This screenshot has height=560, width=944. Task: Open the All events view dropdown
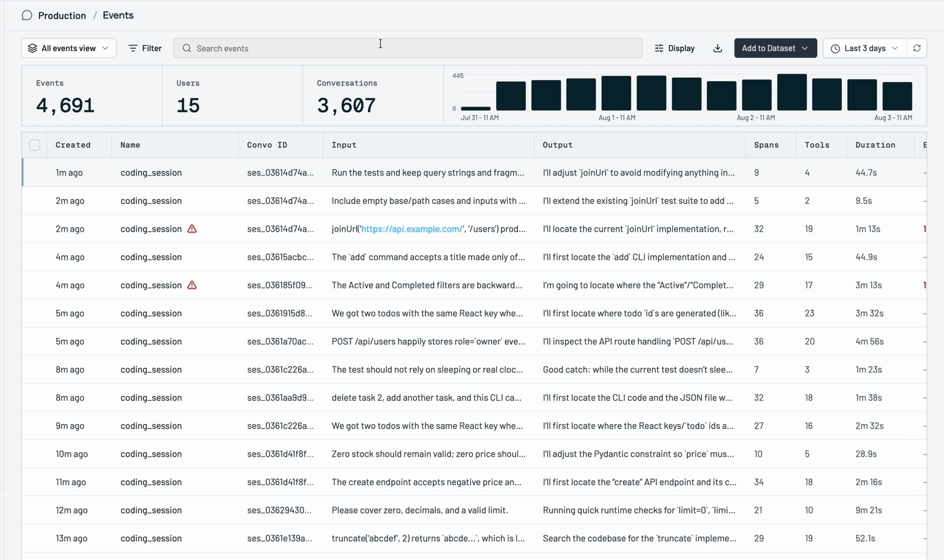pyautogui.click(x=68, y=48)
